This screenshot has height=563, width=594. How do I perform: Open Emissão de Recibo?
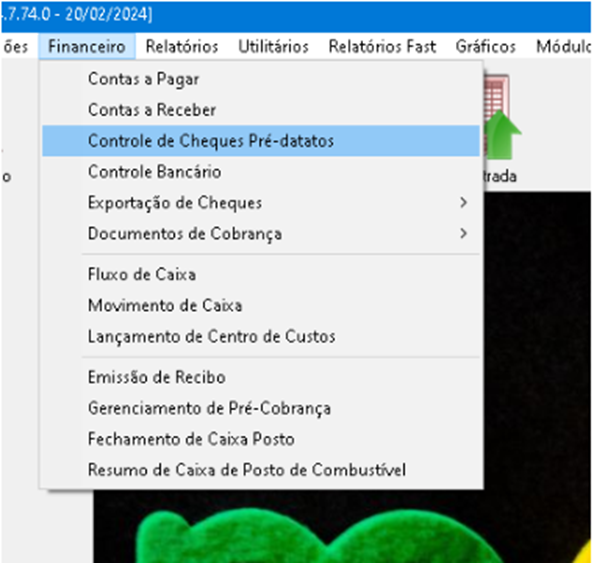(261, 377)
